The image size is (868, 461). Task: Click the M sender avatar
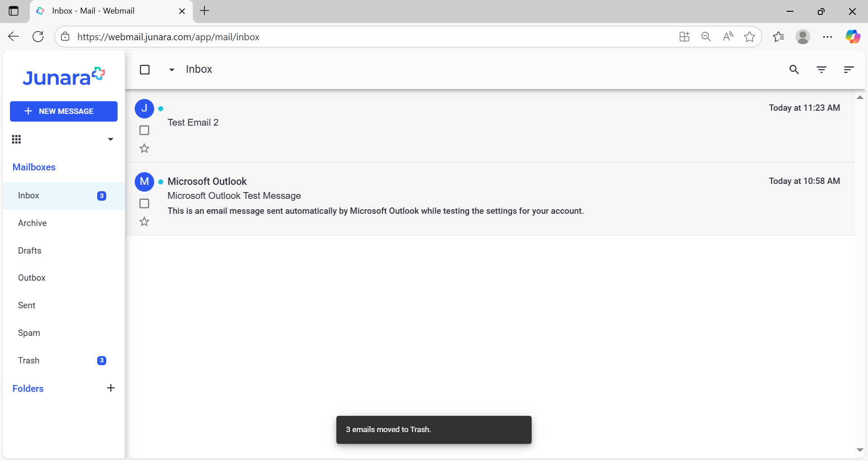tap(144, 182)
